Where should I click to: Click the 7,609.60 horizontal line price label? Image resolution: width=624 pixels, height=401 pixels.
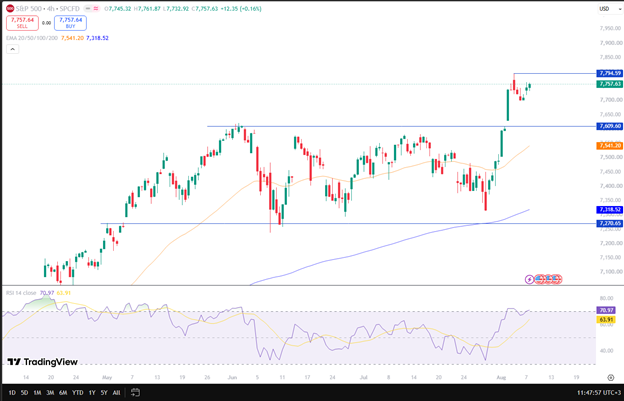(609, 126)
